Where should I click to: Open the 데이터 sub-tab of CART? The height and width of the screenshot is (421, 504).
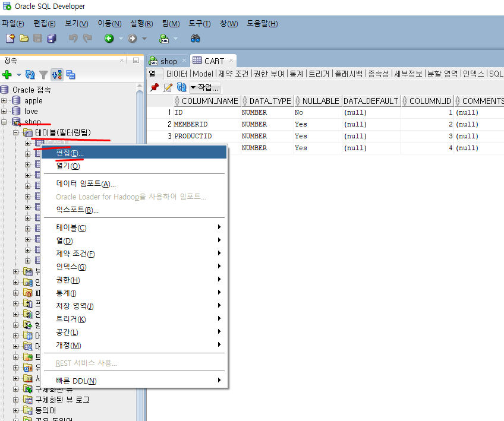point(177,74)
